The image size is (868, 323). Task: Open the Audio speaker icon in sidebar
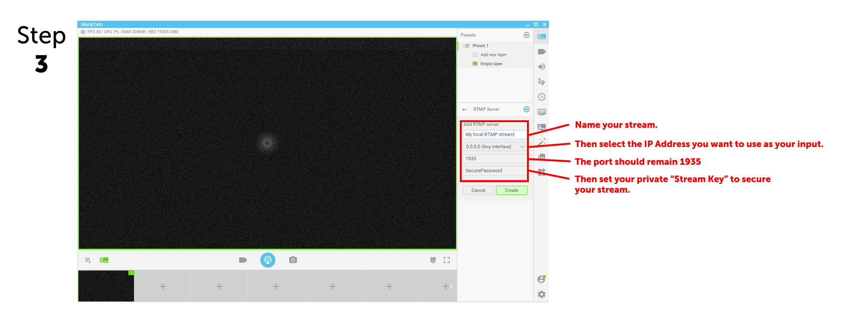click(x=541, y=67)
